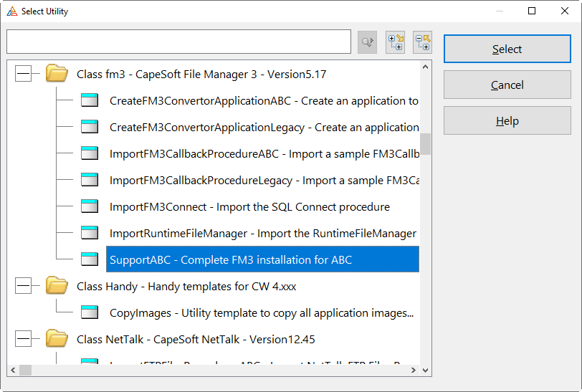The width and height of the screenshot is (582, 392).
Task: Click the folder icon for Class NetTalk
Action: click(x=57, y=338)
